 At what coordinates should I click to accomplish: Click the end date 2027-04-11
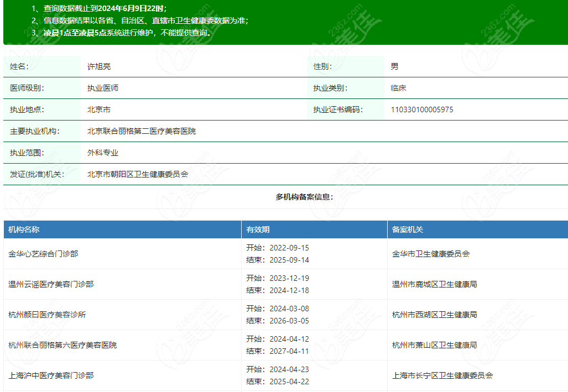point(289,351)
